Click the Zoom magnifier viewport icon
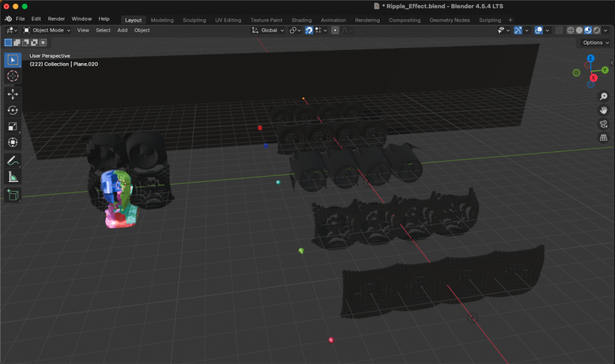This screenshot has height=364, width=615. coord(604,96)
